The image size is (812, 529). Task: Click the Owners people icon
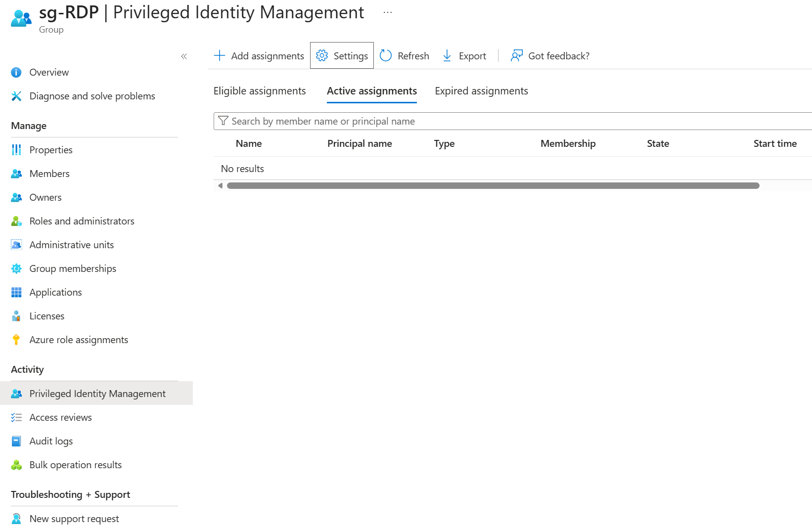[16, 197]
